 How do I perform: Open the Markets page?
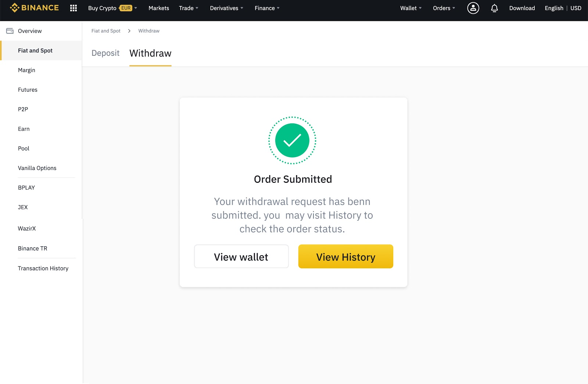[159, 8]
